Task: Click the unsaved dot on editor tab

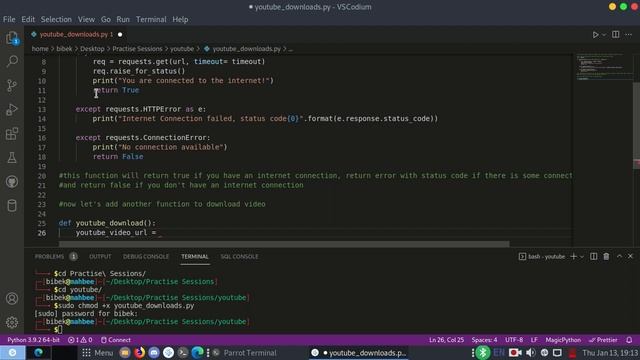Action: pos(120,35)
